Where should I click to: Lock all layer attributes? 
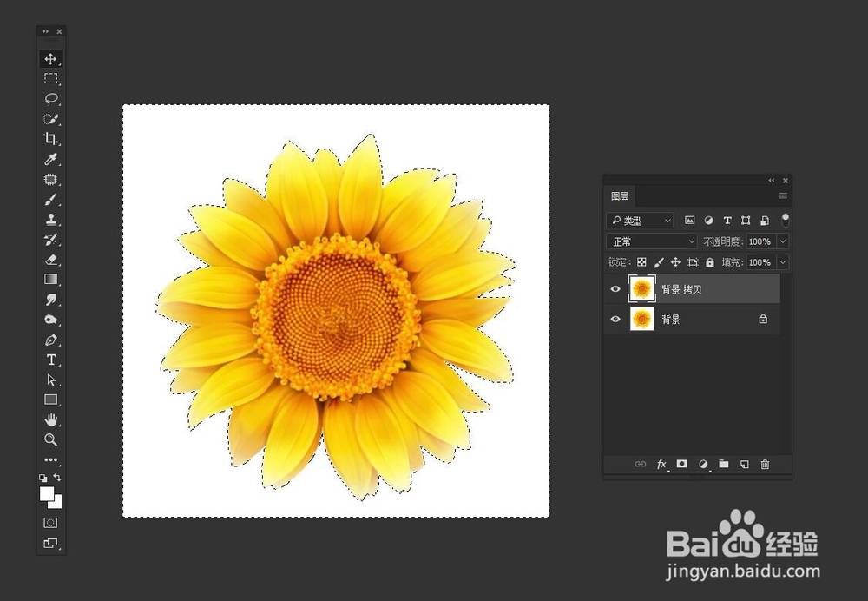[710, 262]
